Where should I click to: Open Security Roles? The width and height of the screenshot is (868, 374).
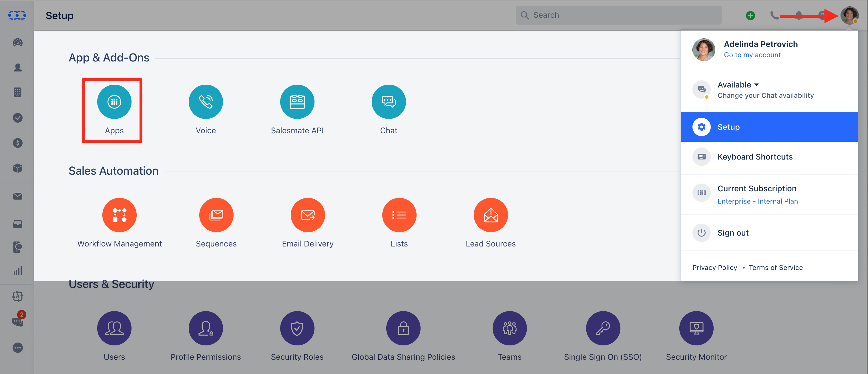click(297, 328)
